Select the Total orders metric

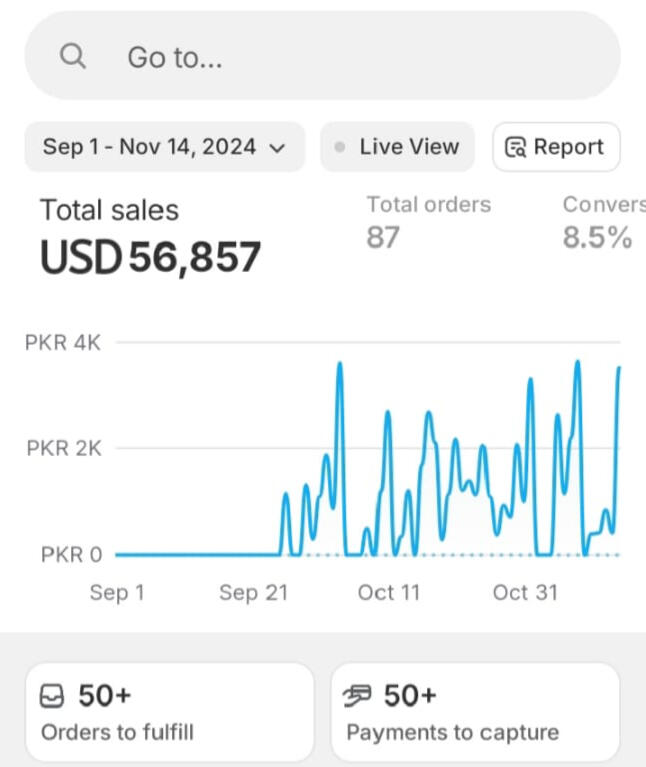[x=428, y=205]
